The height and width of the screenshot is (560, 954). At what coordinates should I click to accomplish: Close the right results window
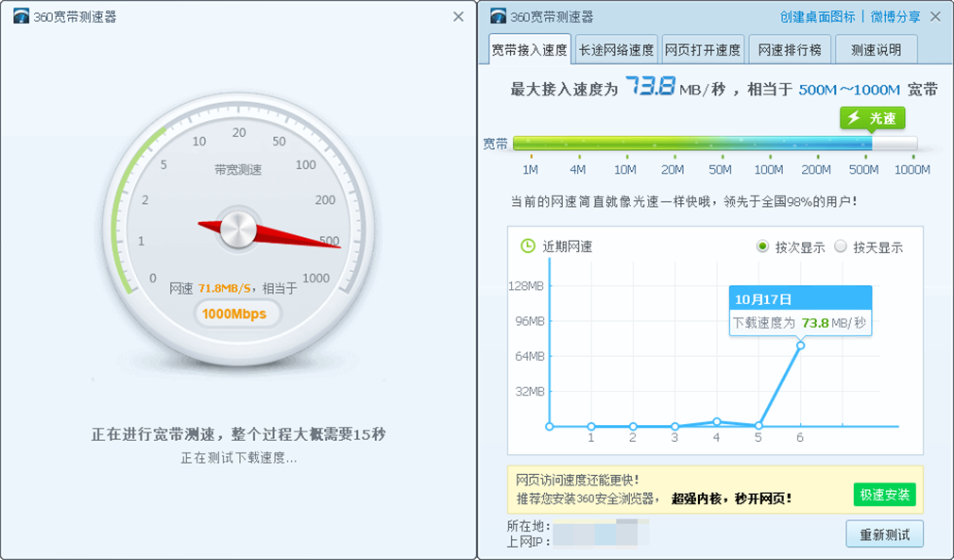click(x=936, y=17)
